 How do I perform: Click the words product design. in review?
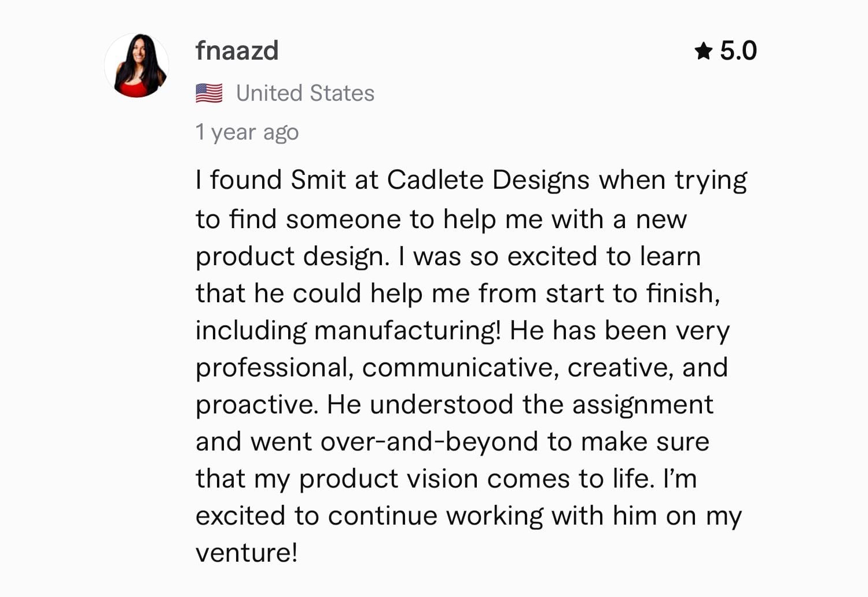(293, 257)
